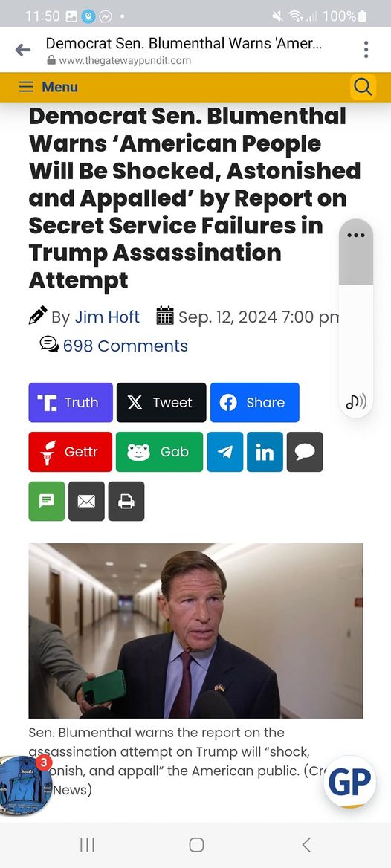Email this article via envelope icon

coord(86,501)
